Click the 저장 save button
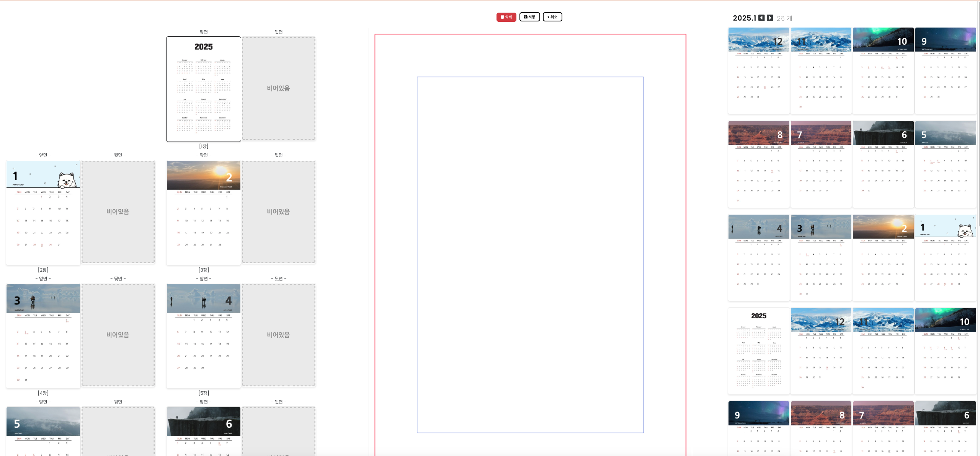 click(529, 17)
